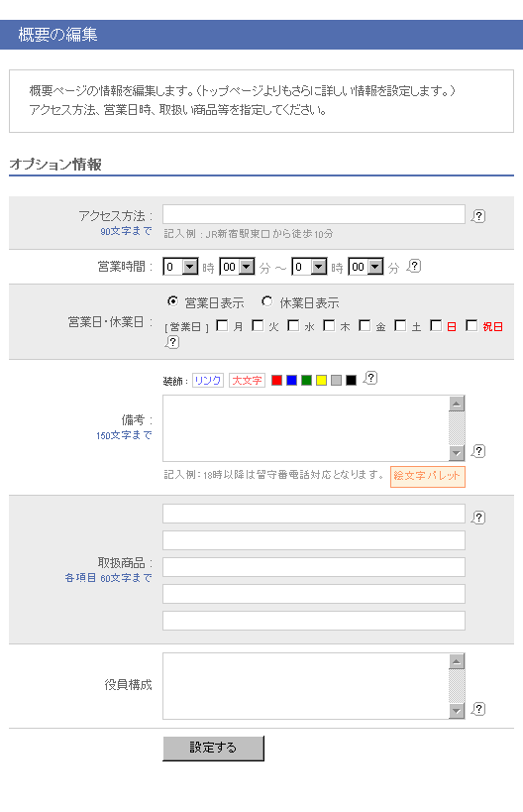Open help icon beside decoration color swatches
The height and width of the screenshot is (812, 523).
pos(370,378)
